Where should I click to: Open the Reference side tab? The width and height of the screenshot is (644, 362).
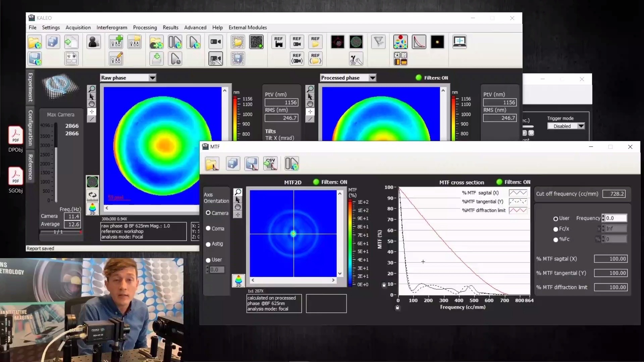coord(30,167)
